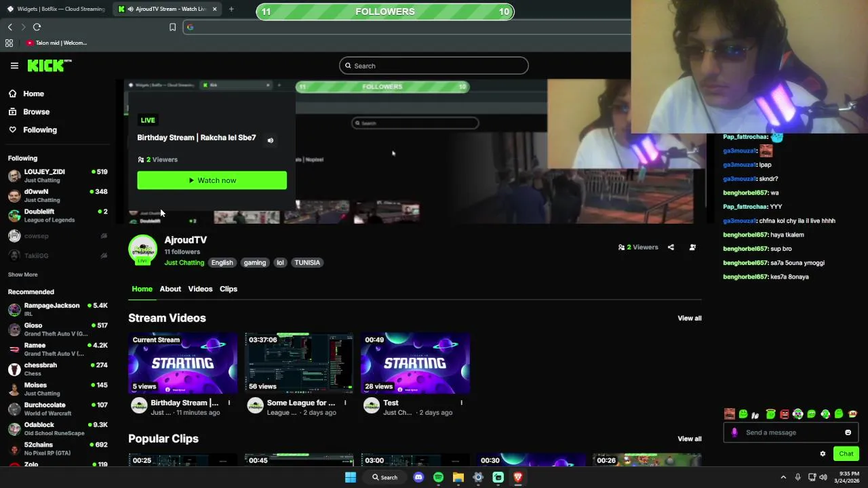Open File Explorer from the taskbar

458,477
